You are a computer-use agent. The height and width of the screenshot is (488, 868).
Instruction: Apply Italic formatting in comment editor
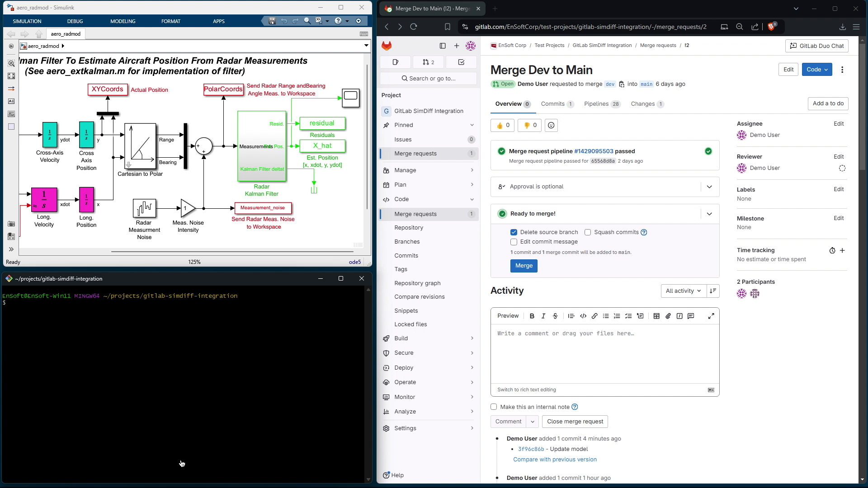tap(543, 316)
